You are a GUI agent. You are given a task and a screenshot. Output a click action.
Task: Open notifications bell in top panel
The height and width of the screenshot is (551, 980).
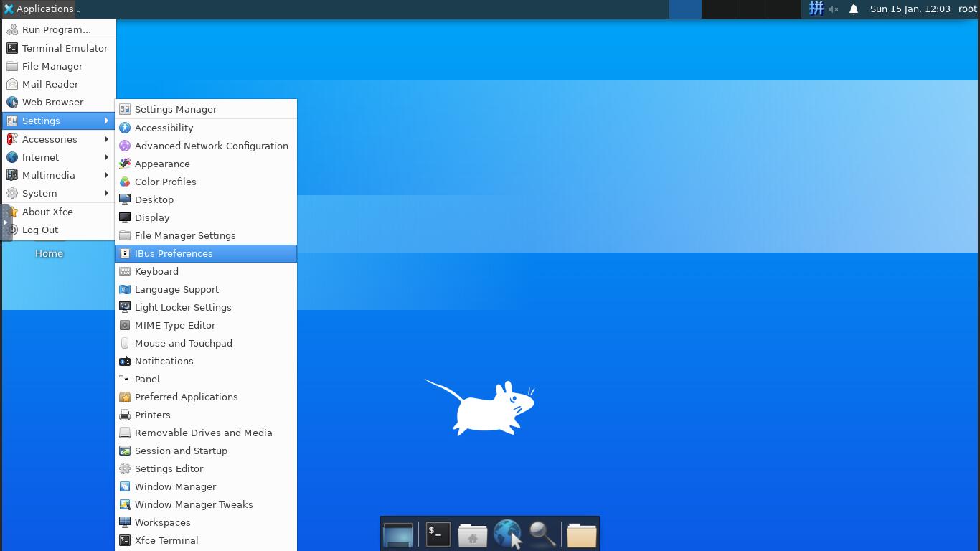click(x=854, y=9)
